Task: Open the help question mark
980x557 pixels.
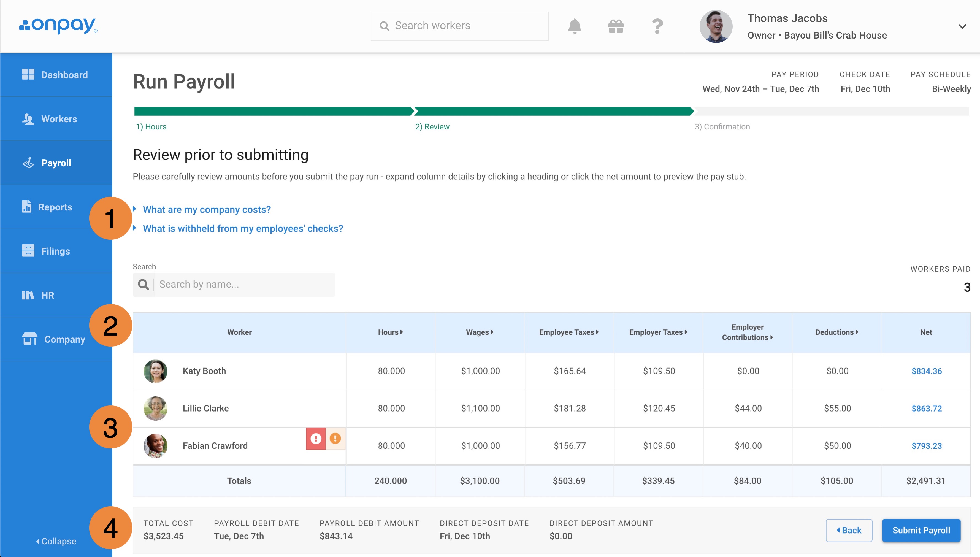Action: point(657,26)
